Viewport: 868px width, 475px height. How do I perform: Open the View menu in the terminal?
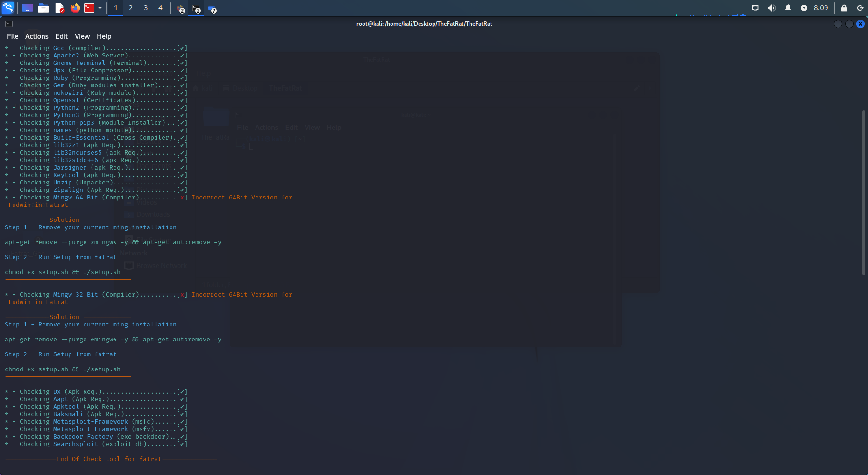coord(82,36)
